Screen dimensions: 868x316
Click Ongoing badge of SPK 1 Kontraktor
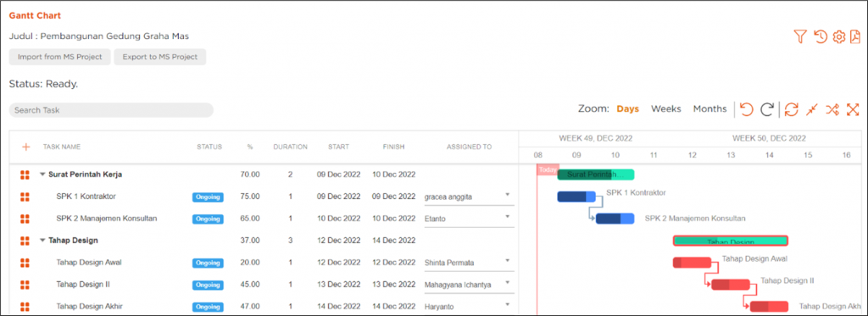coord(209,197)
